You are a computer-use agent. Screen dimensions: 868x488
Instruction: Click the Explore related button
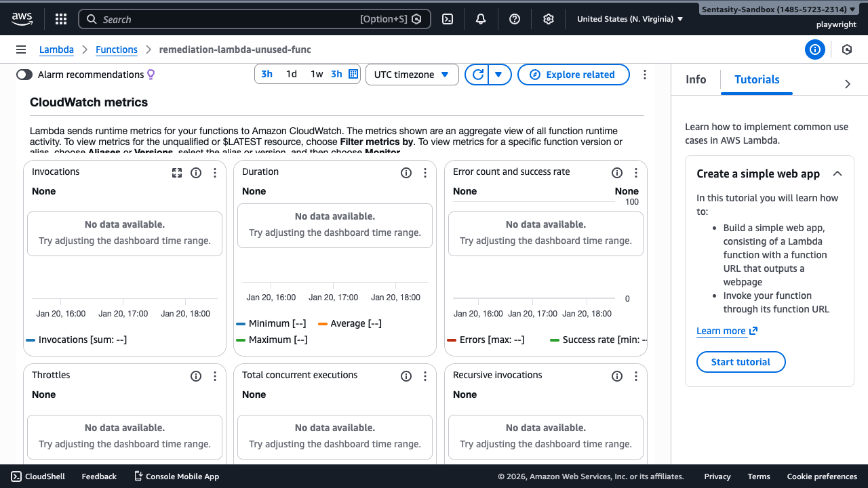[573, 75]
